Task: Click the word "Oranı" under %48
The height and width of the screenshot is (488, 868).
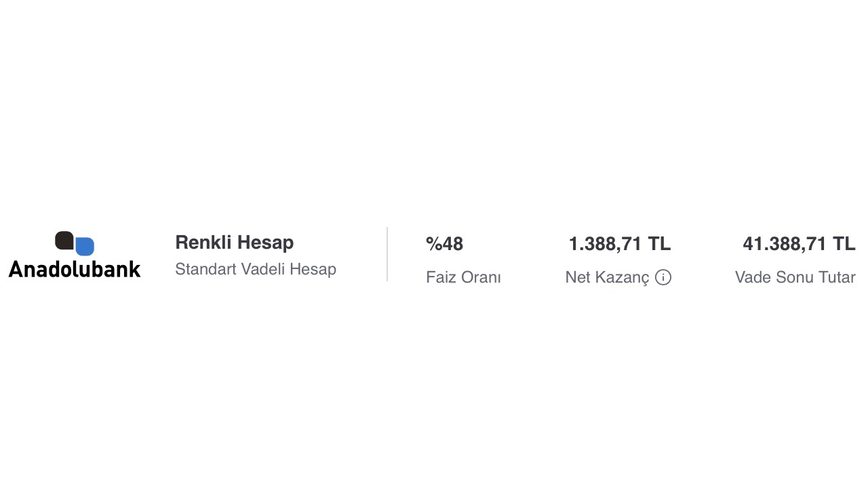Action: point(483,277)
